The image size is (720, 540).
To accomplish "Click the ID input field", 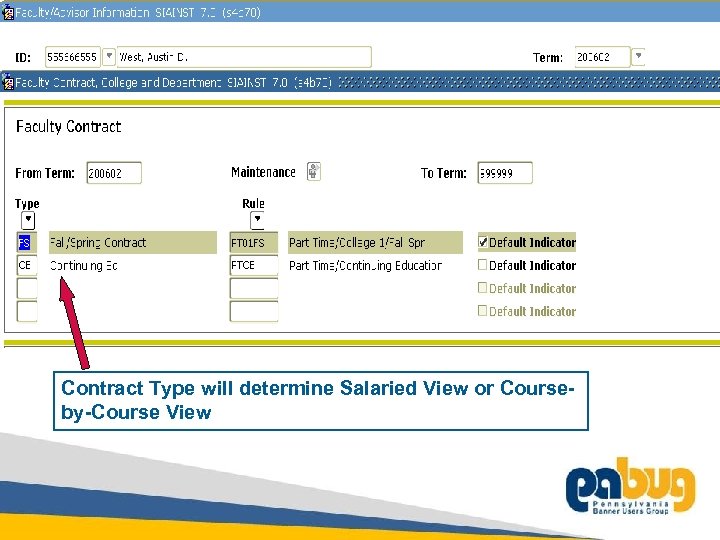I will 73,57.
